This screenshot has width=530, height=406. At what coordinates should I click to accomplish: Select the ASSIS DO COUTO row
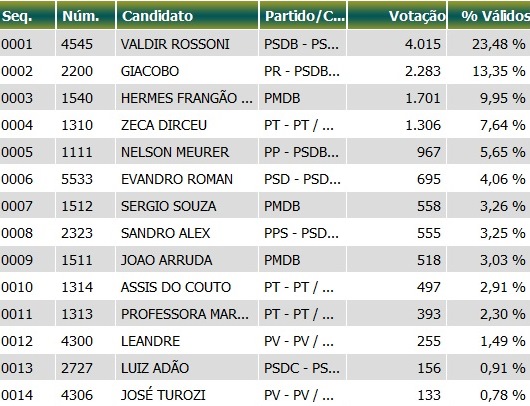click(265, 287)
